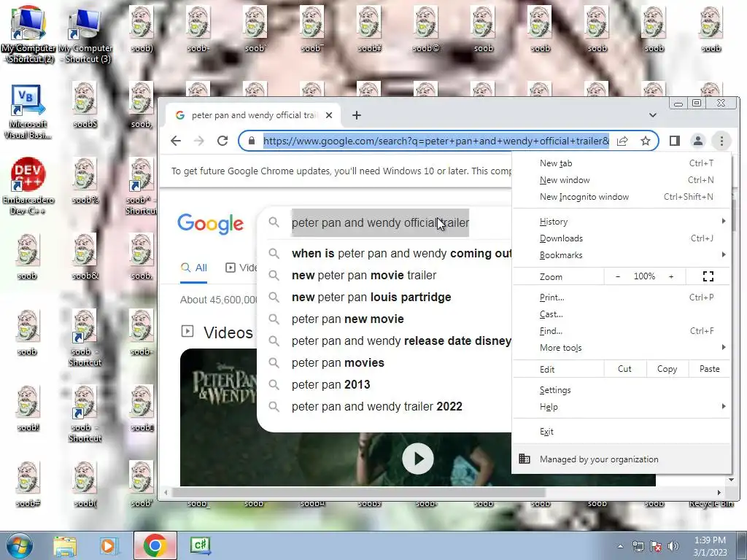Launch Windows Media Player from taskbar
The width and height of the screenshot is (747, 560).
[109, 545]
